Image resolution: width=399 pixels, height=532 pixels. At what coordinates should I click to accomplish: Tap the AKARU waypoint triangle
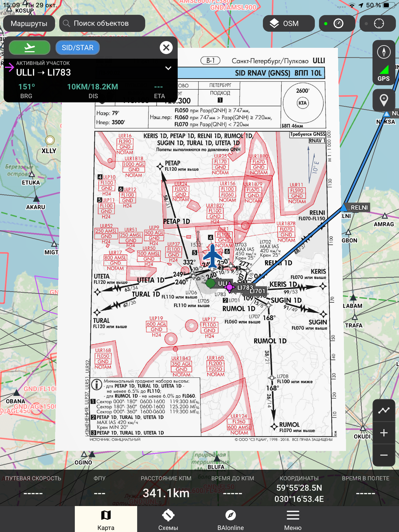point(36,199)
